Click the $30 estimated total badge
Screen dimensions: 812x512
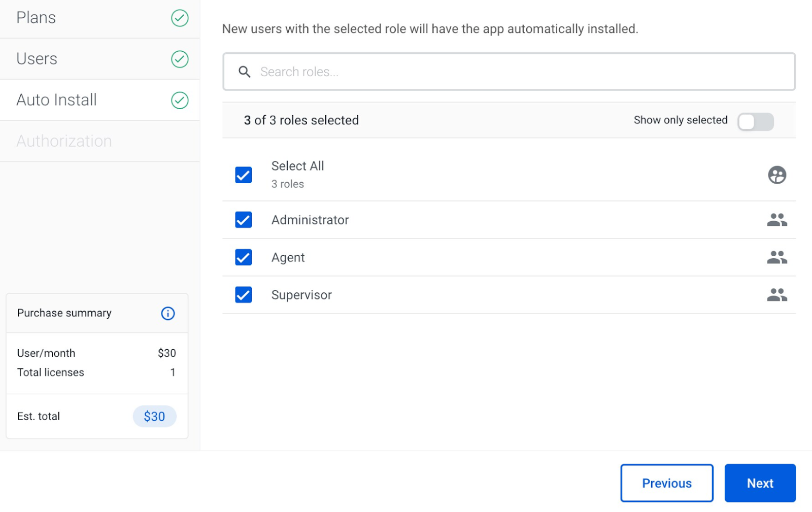[155, 417]
